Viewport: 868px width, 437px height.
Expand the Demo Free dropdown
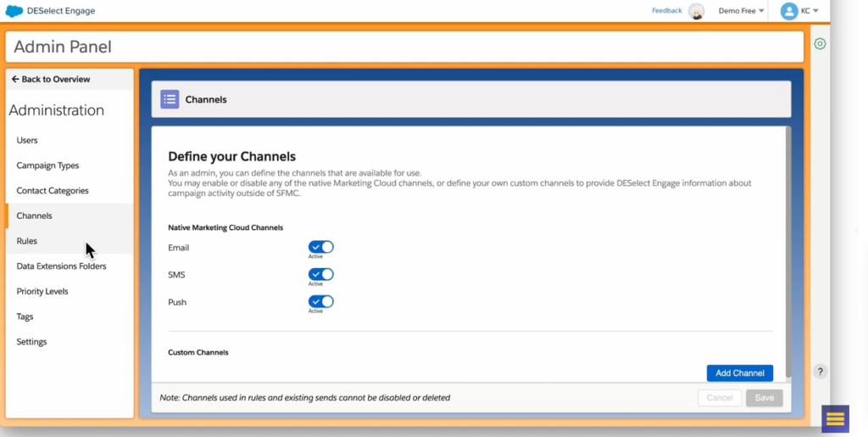[x=742, y=11]
